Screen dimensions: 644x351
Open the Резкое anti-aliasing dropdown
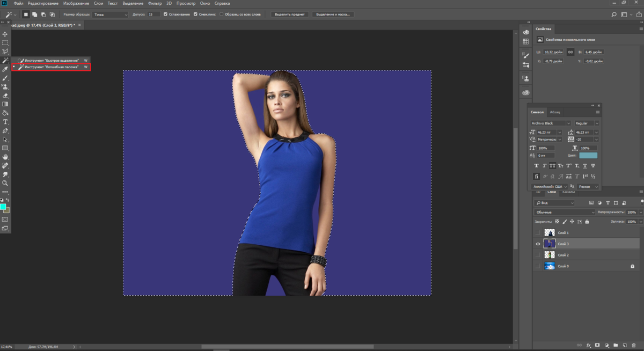588,187
